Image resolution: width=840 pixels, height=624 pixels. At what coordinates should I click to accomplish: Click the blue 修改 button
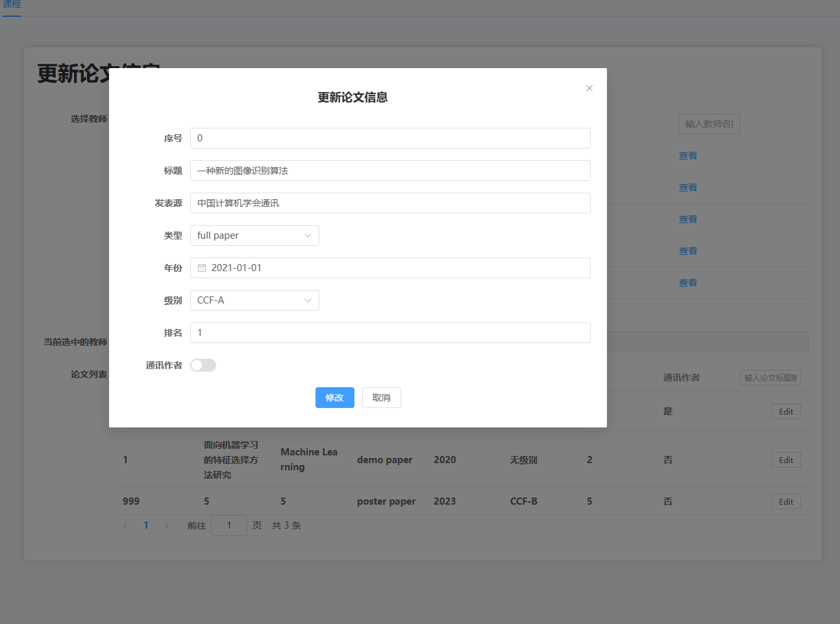tap(335, 398)
